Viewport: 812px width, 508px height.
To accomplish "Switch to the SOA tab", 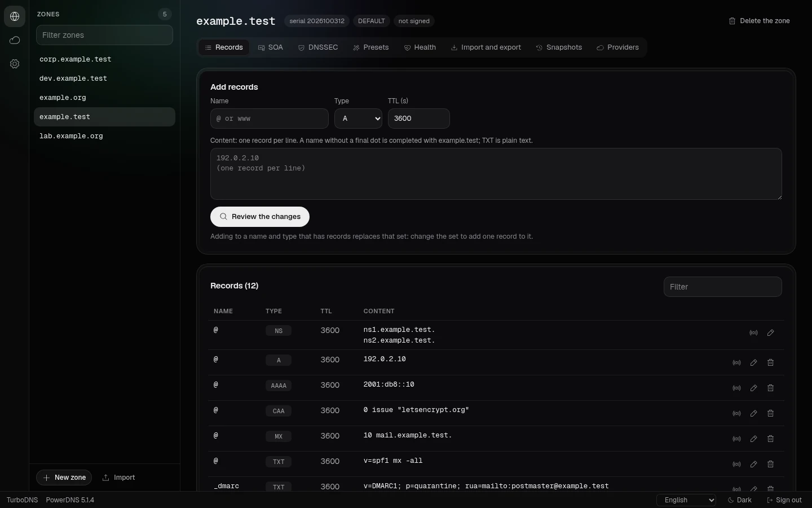I will pyautogui.click(x=271, y=47).
